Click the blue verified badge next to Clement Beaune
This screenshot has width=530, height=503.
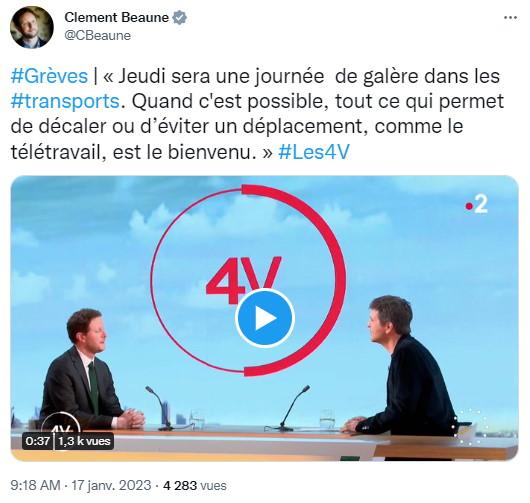(x=179, y=18)
